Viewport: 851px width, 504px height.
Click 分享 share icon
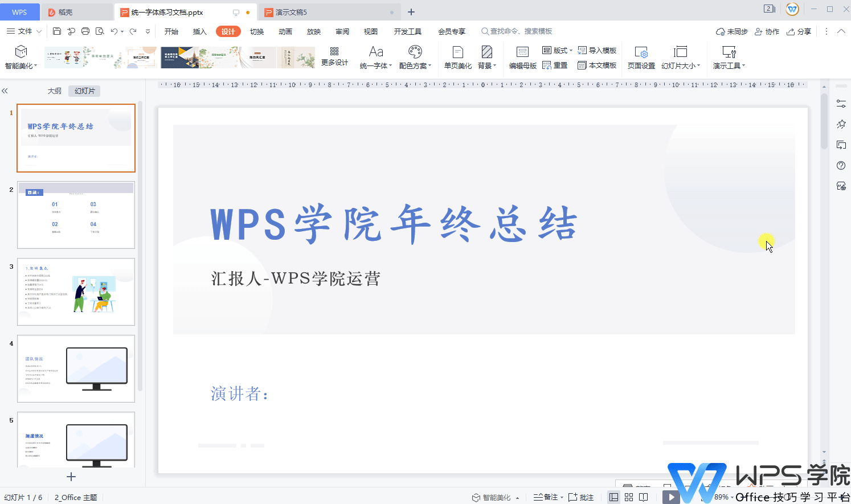point(799,32)
